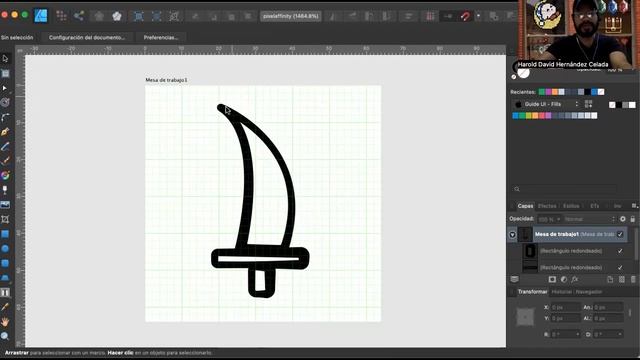Select the Ellipse shape tool

coord(5,248)
